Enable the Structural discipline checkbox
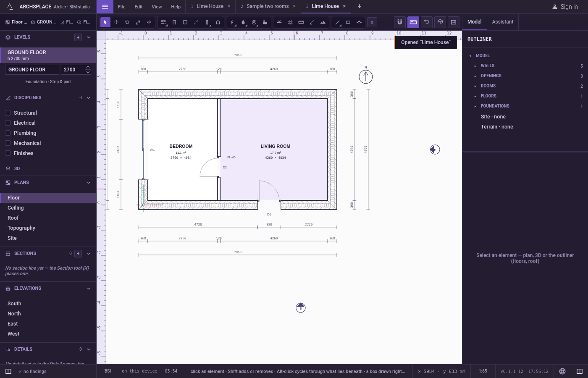Viewport: 588px width, 378px height. pyautogui.click(x=8, y=113)
